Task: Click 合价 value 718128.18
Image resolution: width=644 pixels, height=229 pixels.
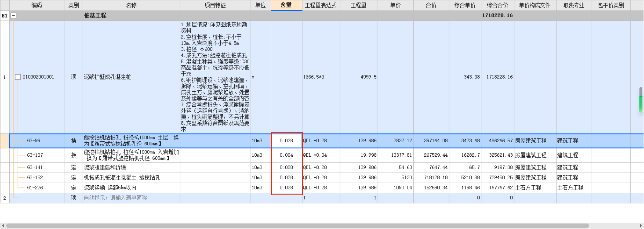Action: pyautogui.click(x=436, y=177)
